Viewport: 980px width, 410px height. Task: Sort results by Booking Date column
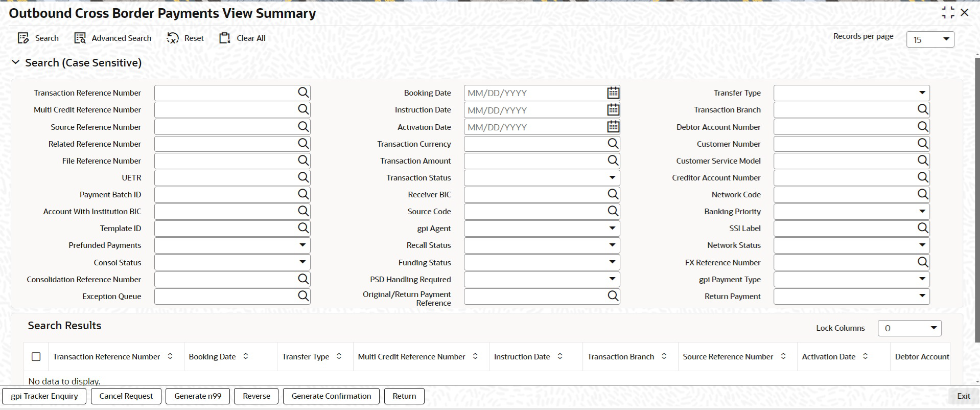click(x=246, y=356)
